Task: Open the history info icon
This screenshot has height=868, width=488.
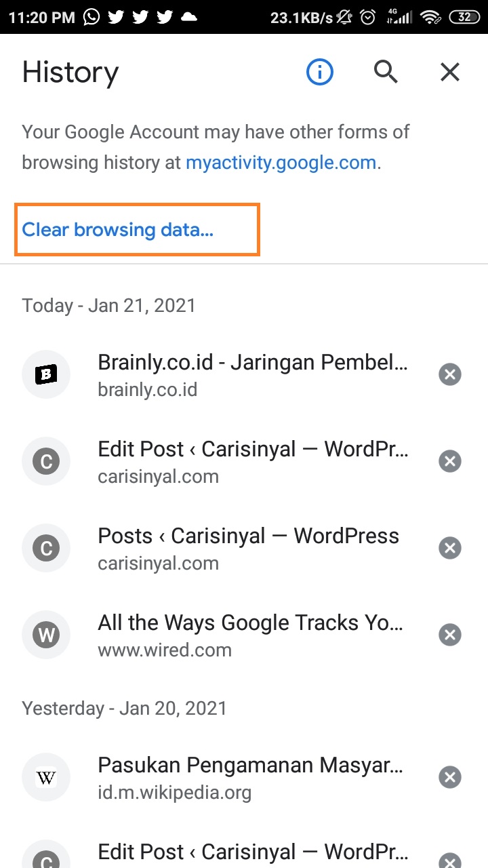Action: [320, 71]
